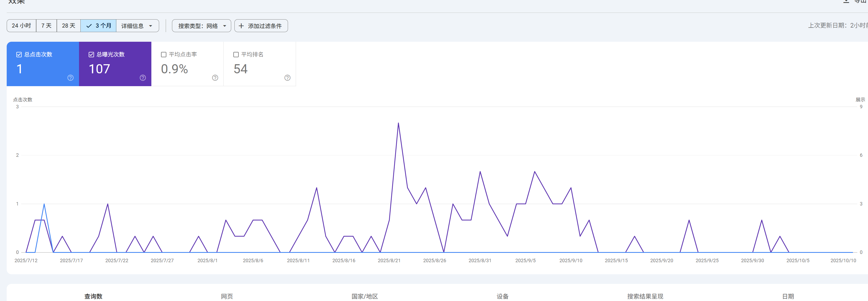Viewport: 868px width, 301px height.
Task: Uncheck the 总曝光次数 checkbox
Action: pyautogui.click(x=91, y=55)
